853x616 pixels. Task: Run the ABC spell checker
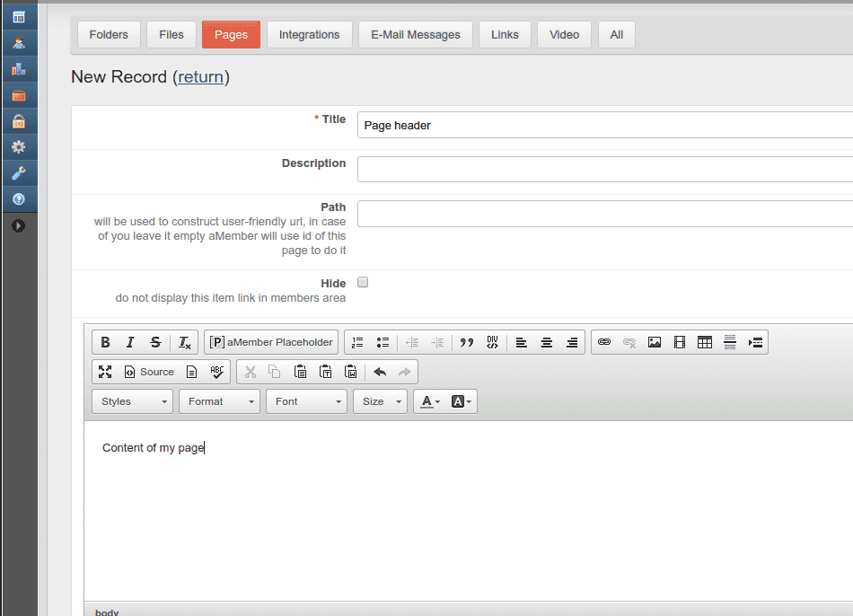[x=217, y=372]
